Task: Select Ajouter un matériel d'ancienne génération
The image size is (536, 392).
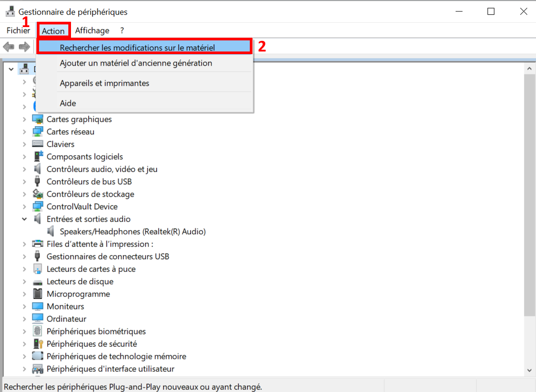Action: point(136,63)
